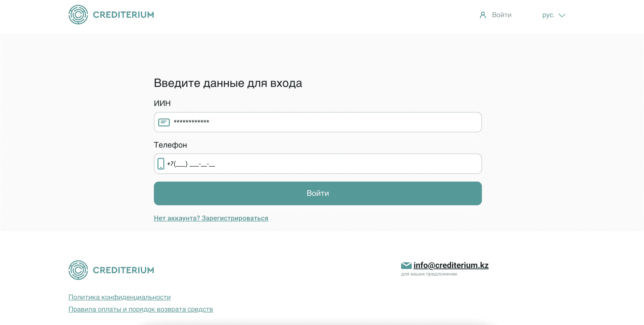Open info@crediterium.kz email link
Screen dimensions: 644x325
tap(451, 265)
